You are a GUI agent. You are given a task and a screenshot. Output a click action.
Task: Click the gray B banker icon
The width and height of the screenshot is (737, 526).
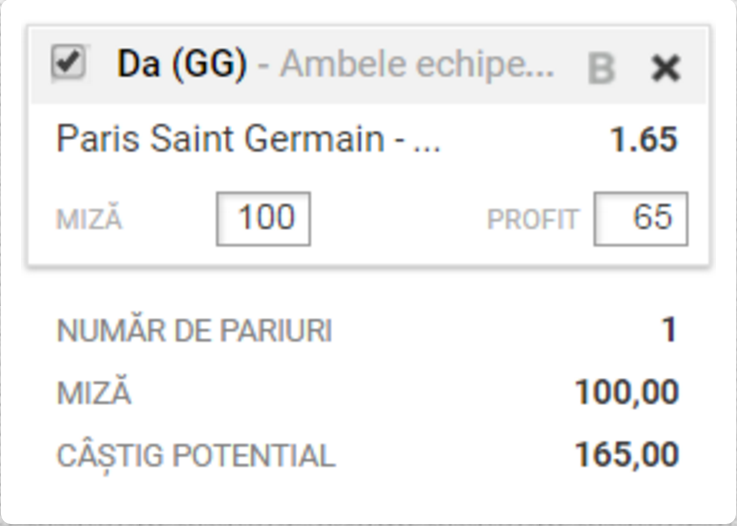(x=602, y=69)
